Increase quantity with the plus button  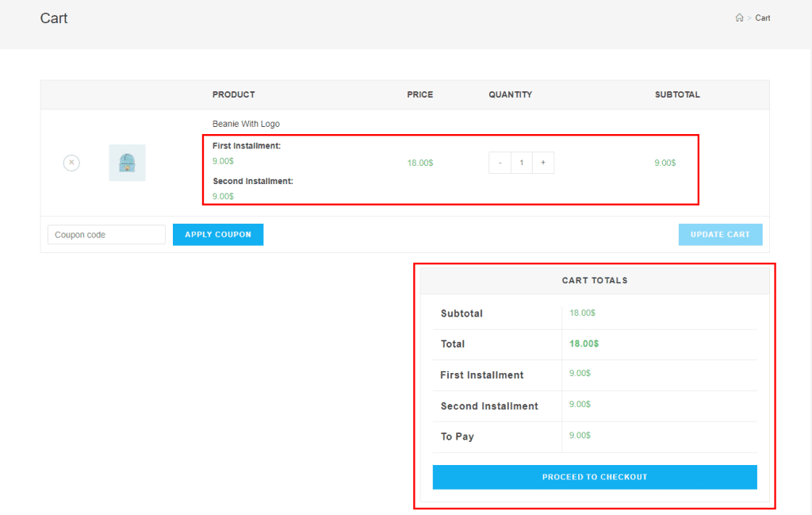pyautogui.click(x=543, y=162)
